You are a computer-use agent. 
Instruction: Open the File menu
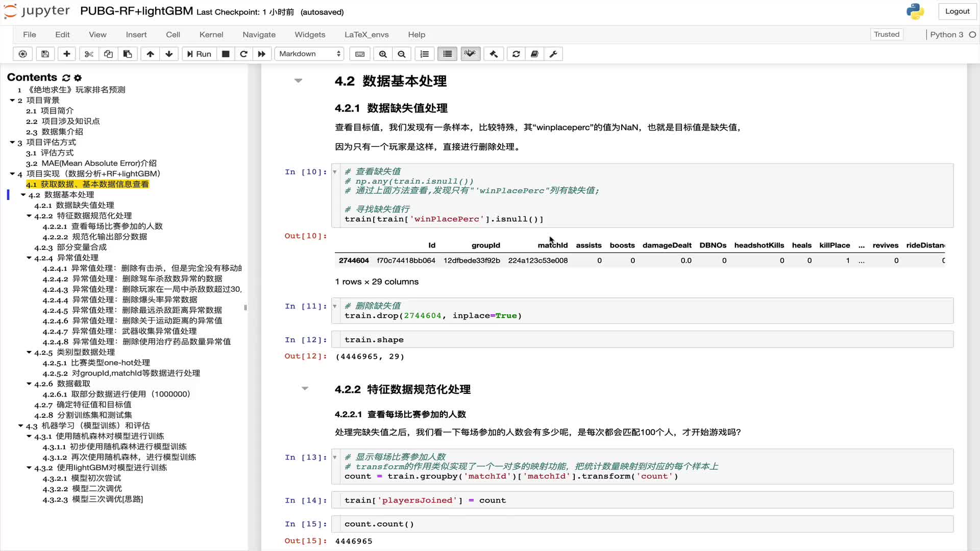(x=30, y=35)
